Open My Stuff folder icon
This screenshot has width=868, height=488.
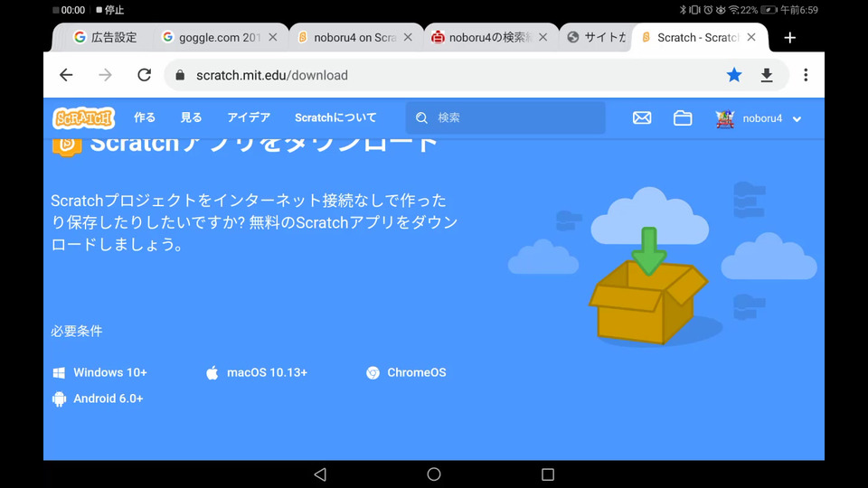click(x=683, y=117)
